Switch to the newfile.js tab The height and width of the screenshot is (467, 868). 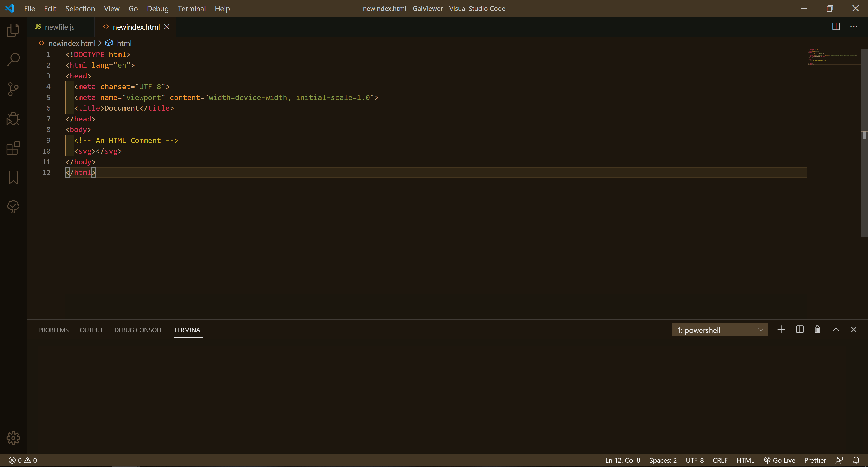(59, 27)
